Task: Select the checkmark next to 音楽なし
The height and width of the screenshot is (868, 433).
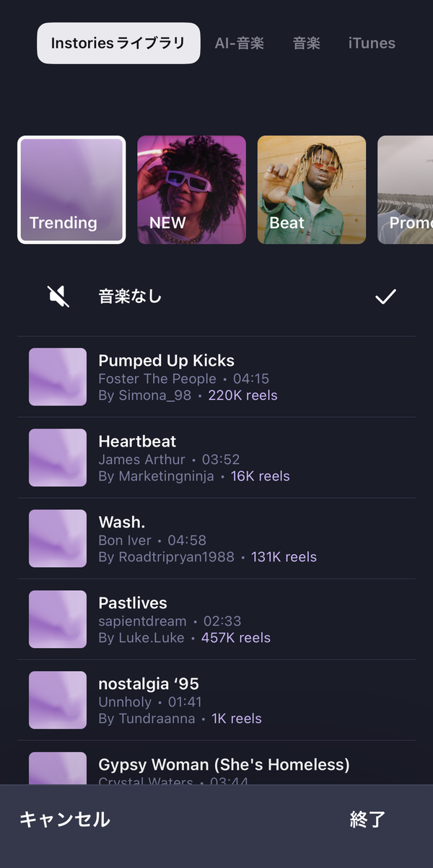Action: [x=386, y=296]
